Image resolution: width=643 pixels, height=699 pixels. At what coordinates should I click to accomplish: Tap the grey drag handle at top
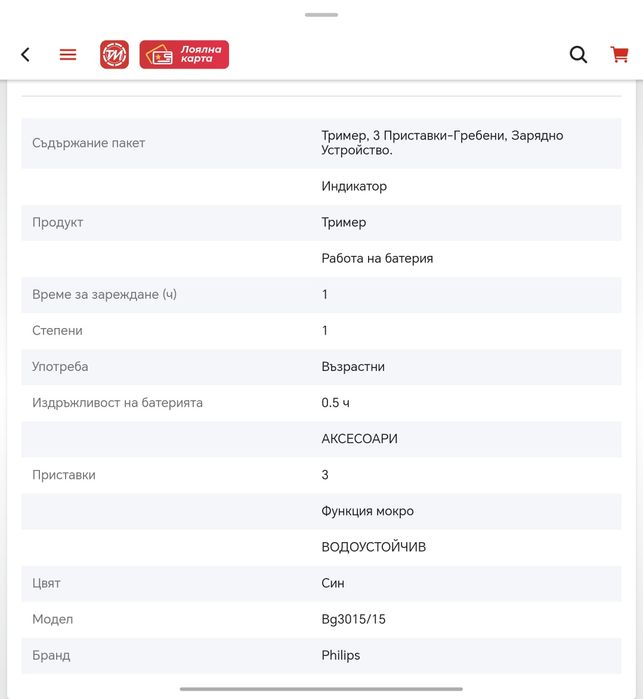(x=321, y=15)
